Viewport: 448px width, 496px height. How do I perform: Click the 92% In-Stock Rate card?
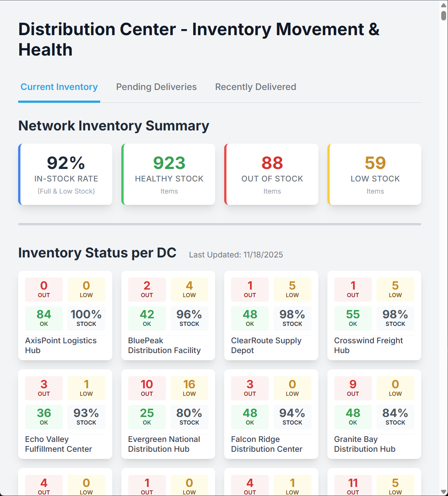[65, 174]
